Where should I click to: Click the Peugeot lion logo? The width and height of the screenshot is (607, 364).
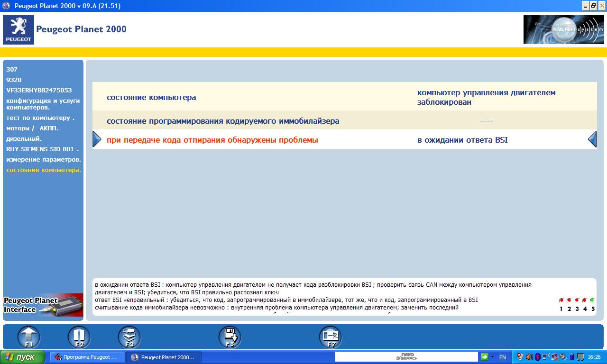18,29
